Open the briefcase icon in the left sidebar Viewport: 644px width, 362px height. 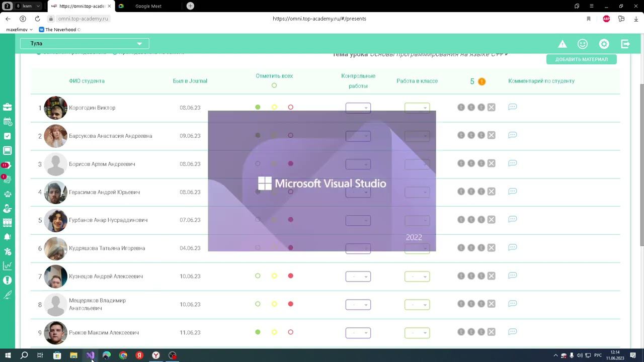(x=8, y=107)
